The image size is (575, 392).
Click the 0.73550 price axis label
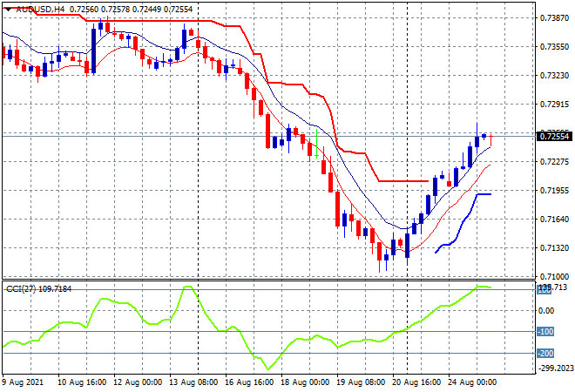(554, 47)
